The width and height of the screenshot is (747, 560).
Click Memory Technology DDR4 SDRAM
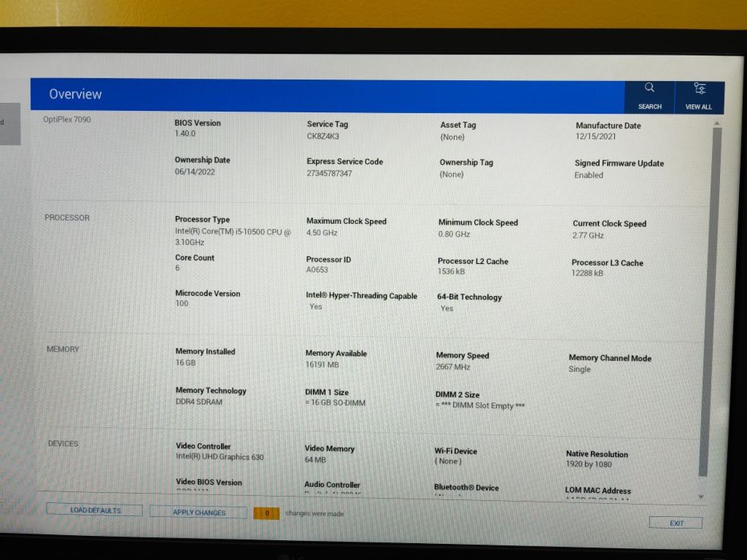tap(199, 402)
